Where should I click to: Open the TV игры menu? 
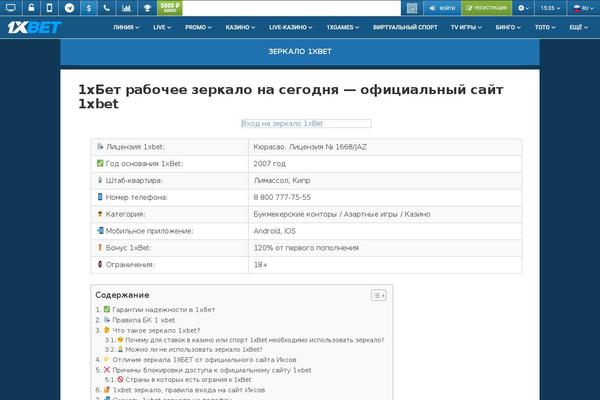coord(466,27)
